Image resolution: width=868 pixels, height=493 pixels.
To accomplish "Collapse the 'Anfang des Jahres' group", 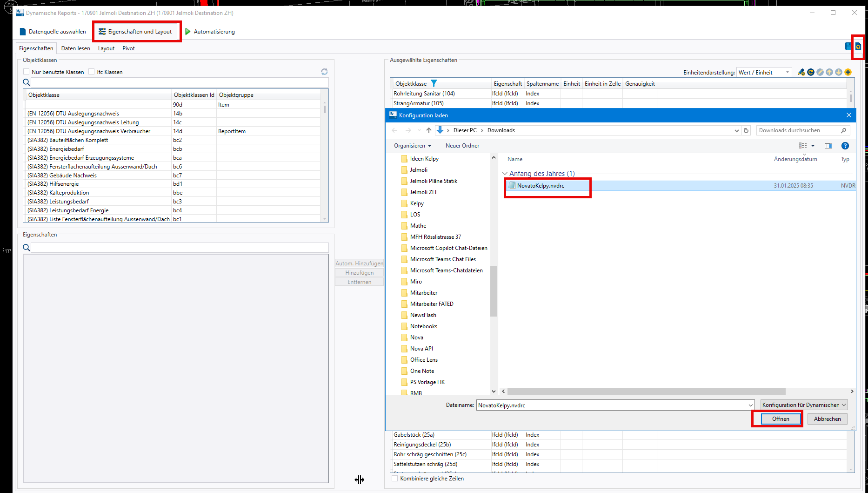I will pos(505,174).
